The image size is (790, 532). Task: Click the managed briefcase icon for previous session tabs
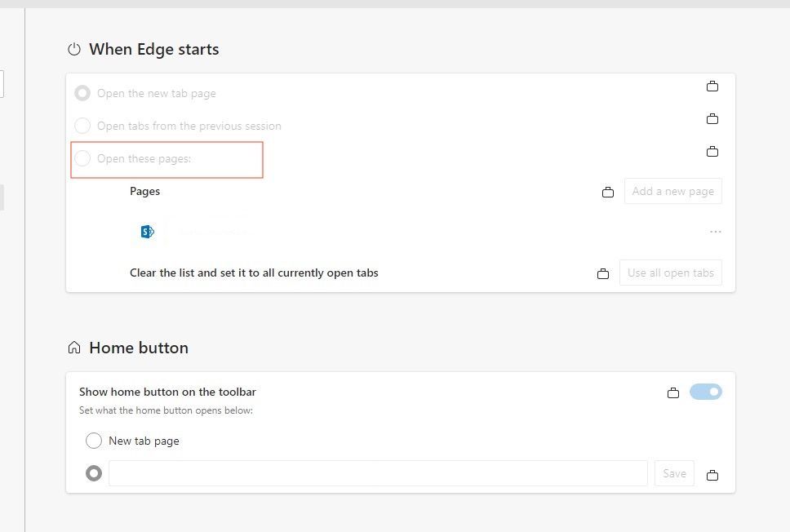pyautogui.click(x=712, y=119)
